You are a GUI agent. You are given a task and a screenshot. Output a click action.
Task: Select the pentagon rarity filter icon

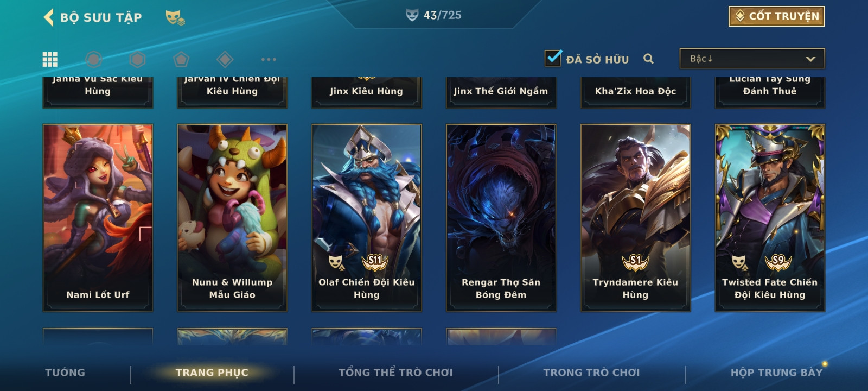[x=181, y=59]
